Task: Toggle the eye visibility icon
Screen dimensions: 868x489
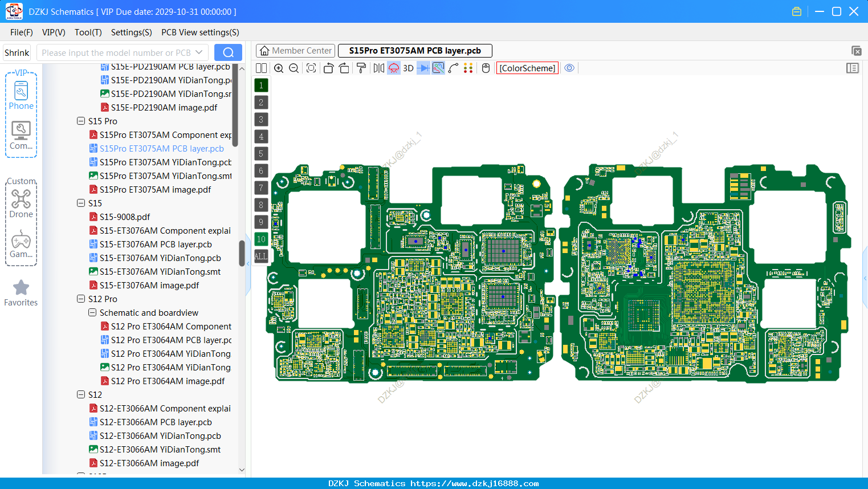Action: pos(569,68)
